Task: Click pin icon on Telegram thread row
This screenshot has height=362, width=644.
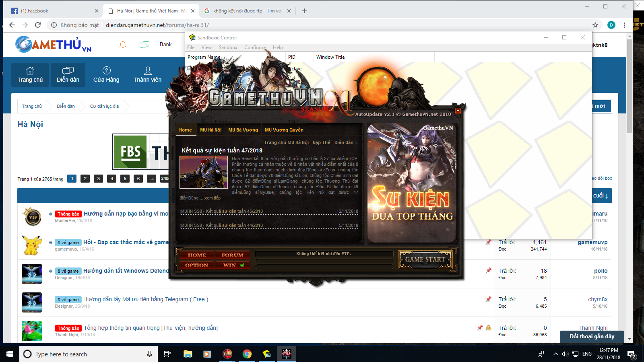Action: pos(488,299)
